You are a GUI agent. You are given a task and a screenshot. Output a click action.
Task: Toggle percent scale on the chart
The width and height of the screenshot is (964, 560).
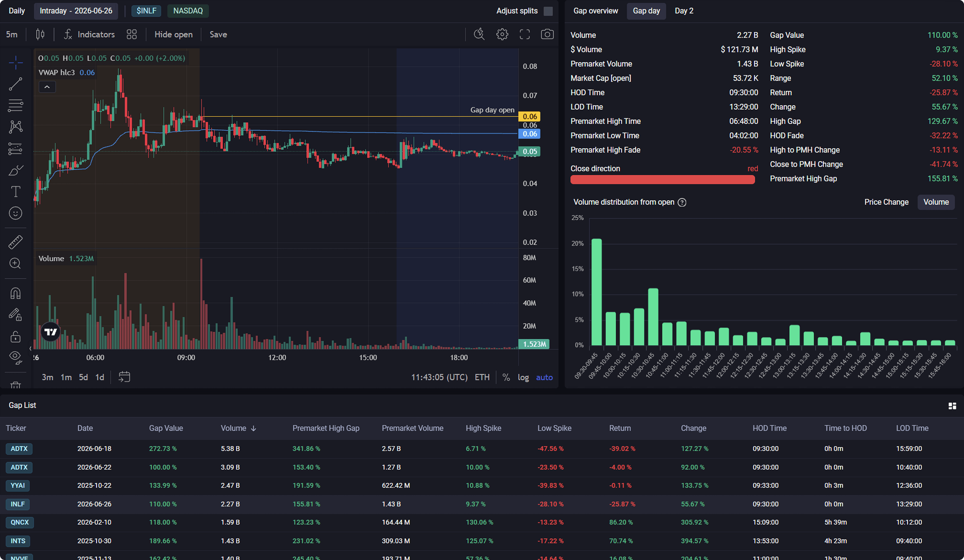506,378
